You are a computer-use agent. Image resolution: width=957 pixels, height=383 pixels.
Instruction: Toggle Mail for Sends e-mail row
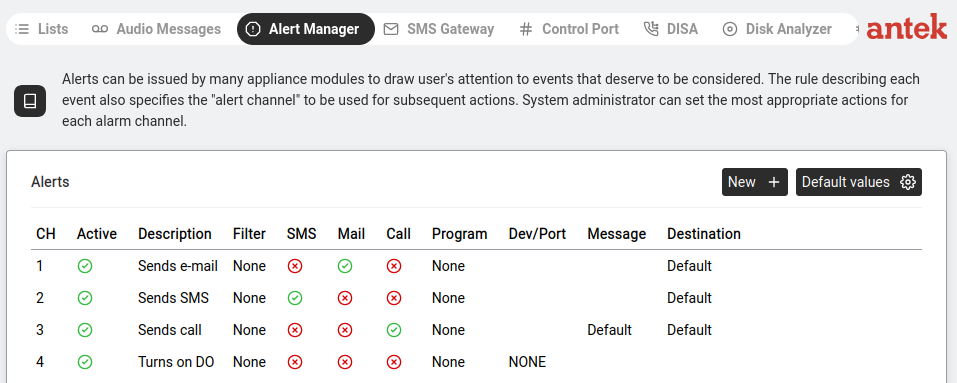click(345, 266)
